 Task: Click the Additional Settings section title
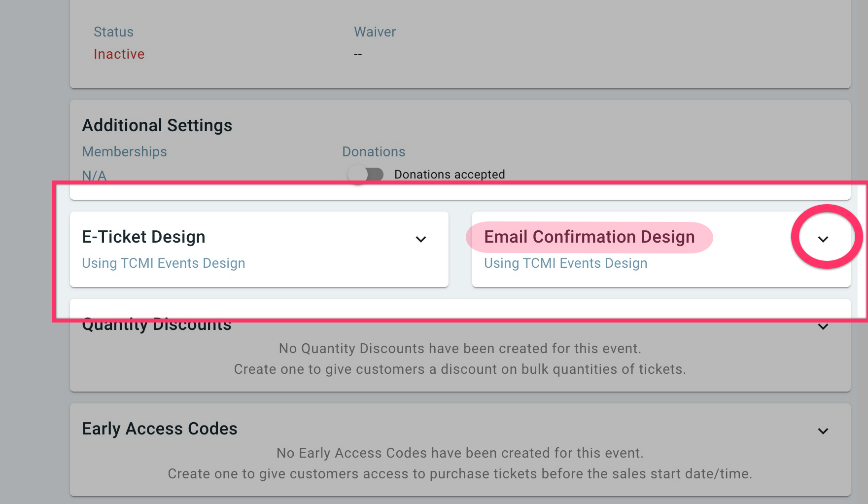(157, 125)
